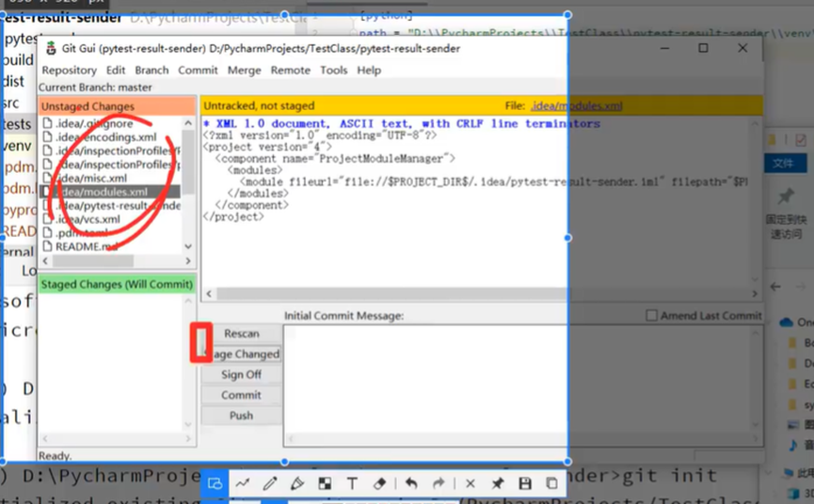Open the Repository menu
The image size is (814, 504).
tap(69, 70)
